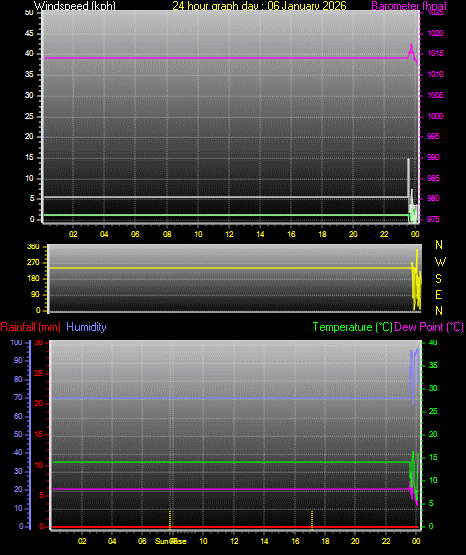Click the '90' wind direction scale value
Screen dimensions: 466x555
pyautogui.click(x=35, y=294)
